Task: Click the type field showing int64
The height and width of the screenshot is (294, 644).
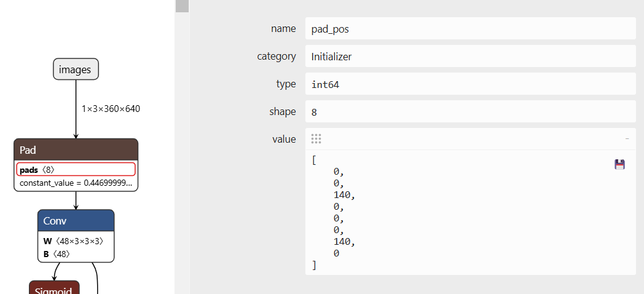Action: pyautogui.click(x=469, y=84)
